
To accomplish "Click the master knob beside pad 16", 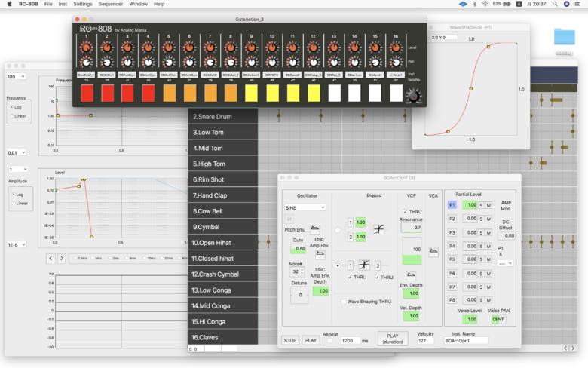I will tap(414, 97).
